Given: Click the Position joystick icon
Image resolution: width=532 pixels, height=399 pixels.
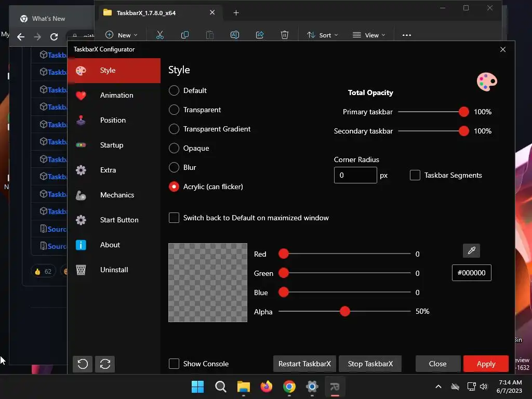Looking at the screenshot, I should [81, 121].
